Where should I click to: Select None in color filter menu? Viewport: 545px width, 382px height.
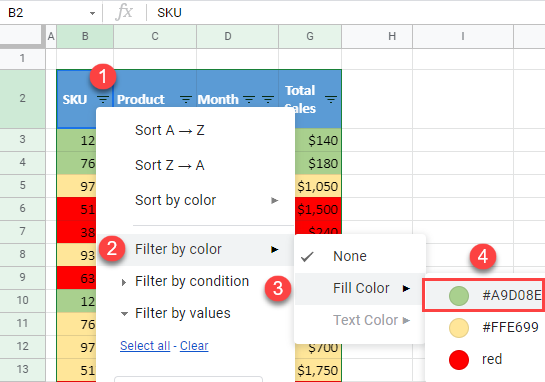(x=360, y=256)
